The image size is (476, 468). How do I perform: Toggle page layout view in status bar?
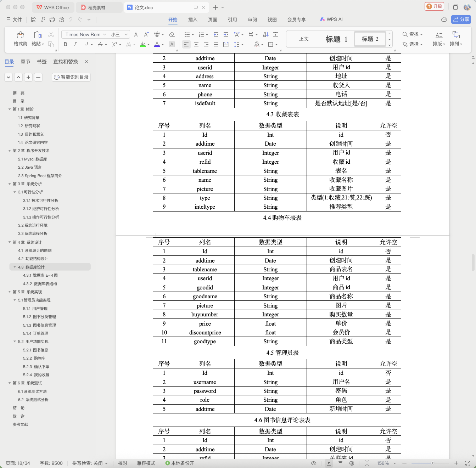(x=329, y=463)
